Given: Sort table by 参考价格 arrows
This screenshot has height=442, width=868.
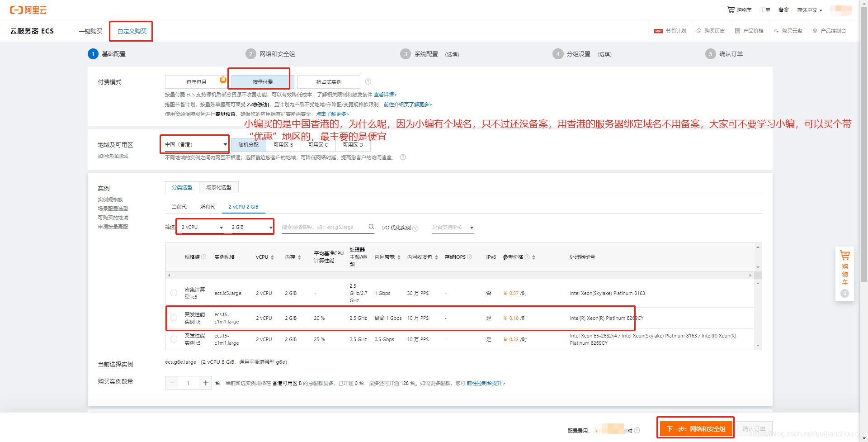Looking at the screenshot, I should (534, 257).
